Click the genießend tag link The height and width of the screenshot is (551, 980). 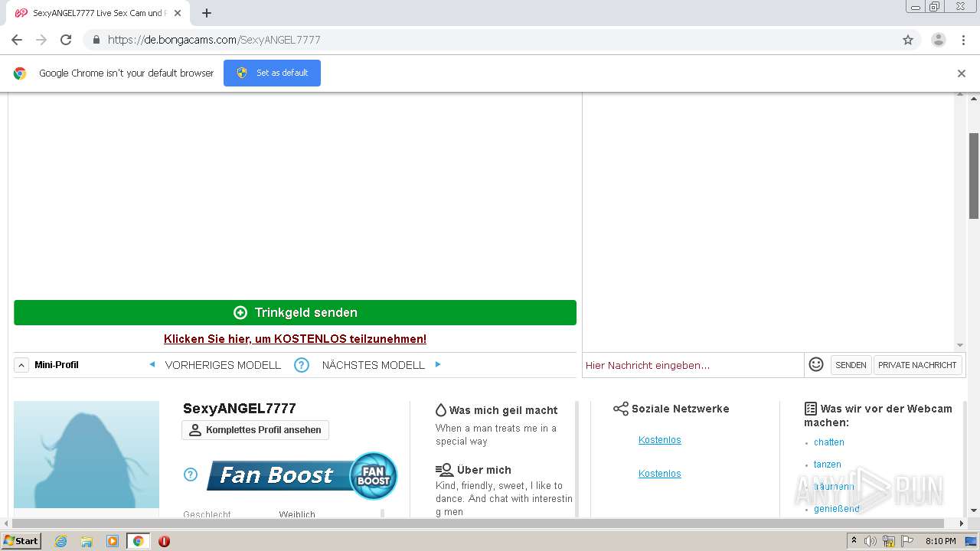(x=836, y=509)
